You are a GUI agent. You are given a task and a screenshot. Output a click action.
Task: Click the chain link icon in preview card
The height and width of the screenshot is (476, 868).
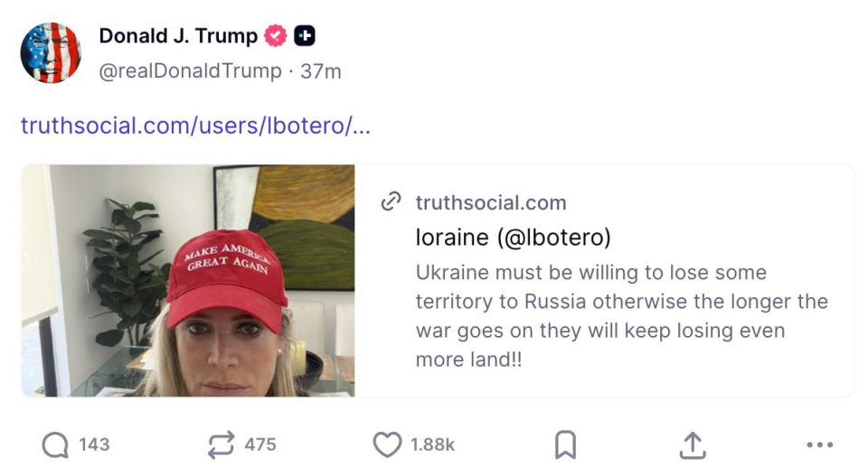(x=391, y=202)
